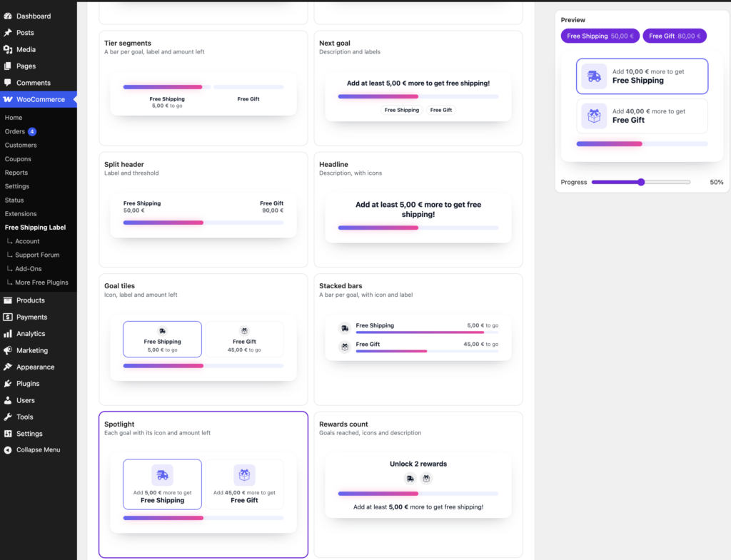The width and height of the screenshot is (731, 560).
Task: Click Free Shipping 50,00 € pill in Preview
Action: point(600,36)
